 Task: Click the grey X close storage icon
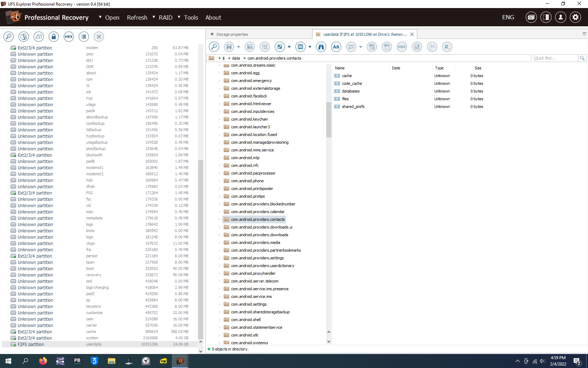coord(99,36)
